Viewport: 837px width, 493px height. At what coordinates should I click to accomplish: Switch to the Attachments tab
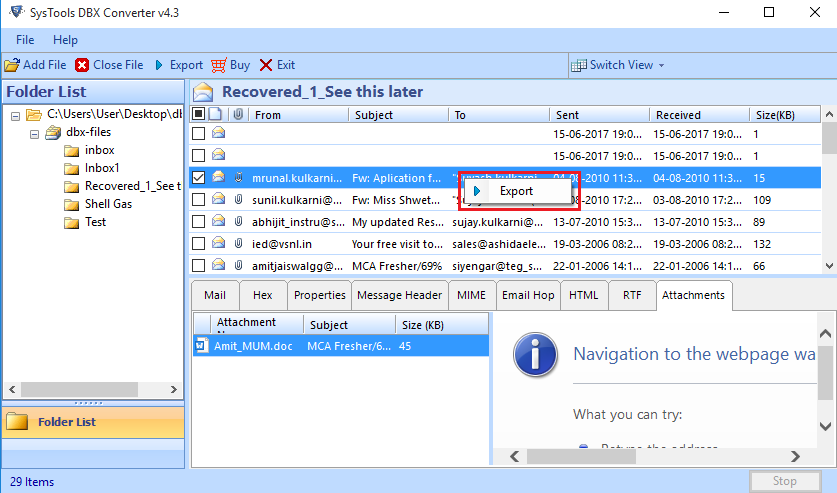click(693, 295)
